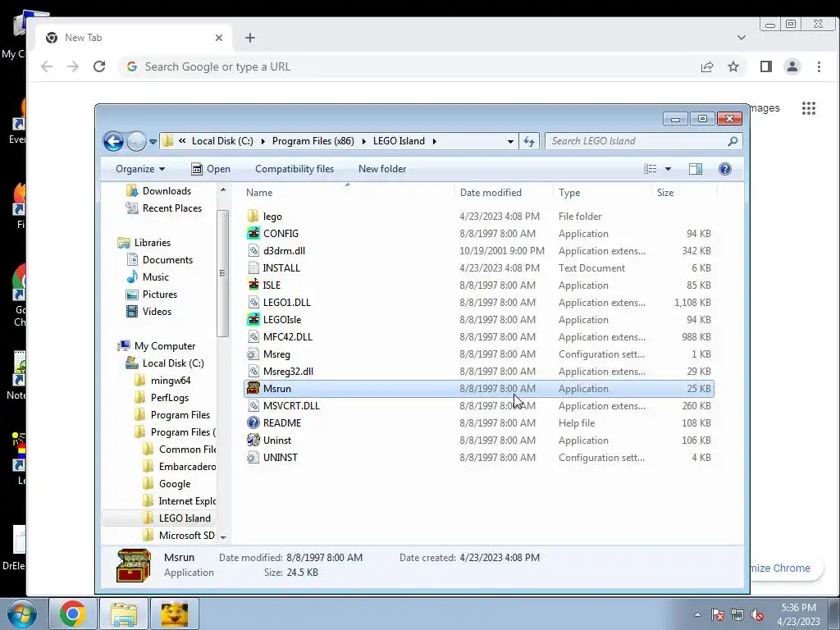Open Videos library in navigation pane
Viewport: 840px width, 630px height.
point(157,311)
